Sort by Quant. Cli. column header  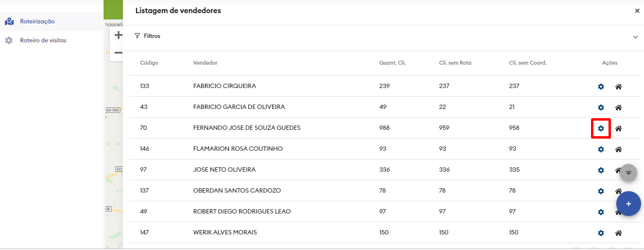(392, 63)
